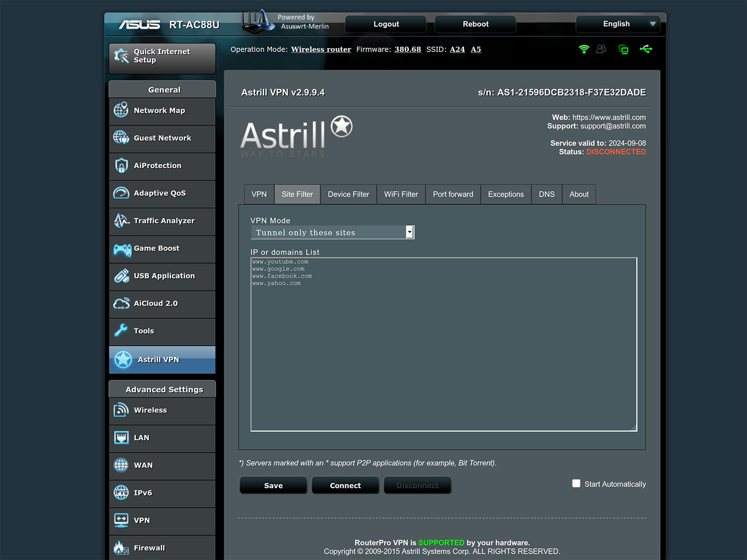Click the textarea resize handle corner

(634, 428)
